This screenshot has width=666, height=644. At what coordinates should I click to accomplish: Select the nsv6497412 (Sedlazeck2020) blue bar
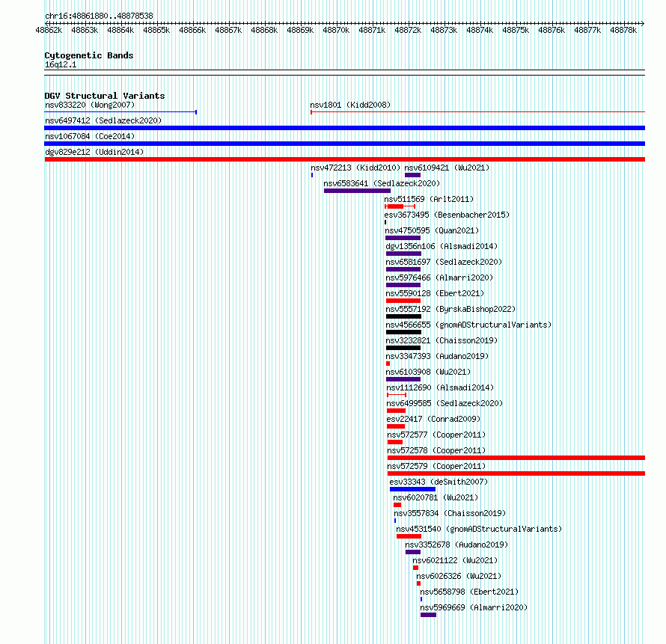point(344,128)
